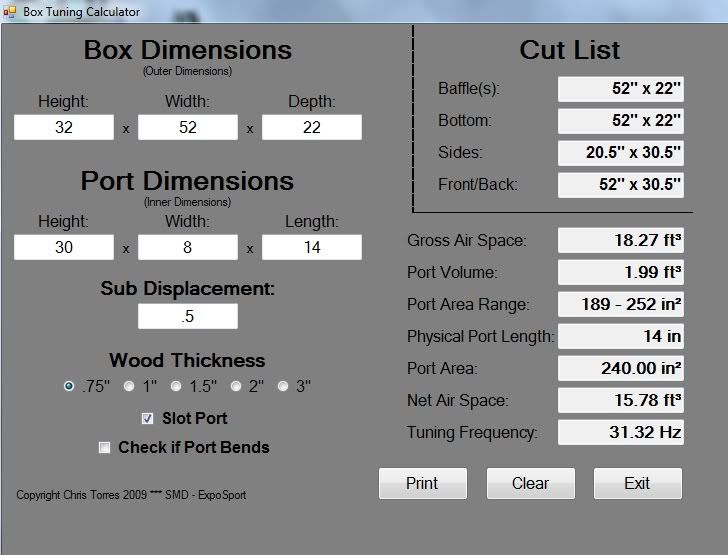Click the Box Tuning Calculator window title
The image size is (728, 556).
coord(81,12)
